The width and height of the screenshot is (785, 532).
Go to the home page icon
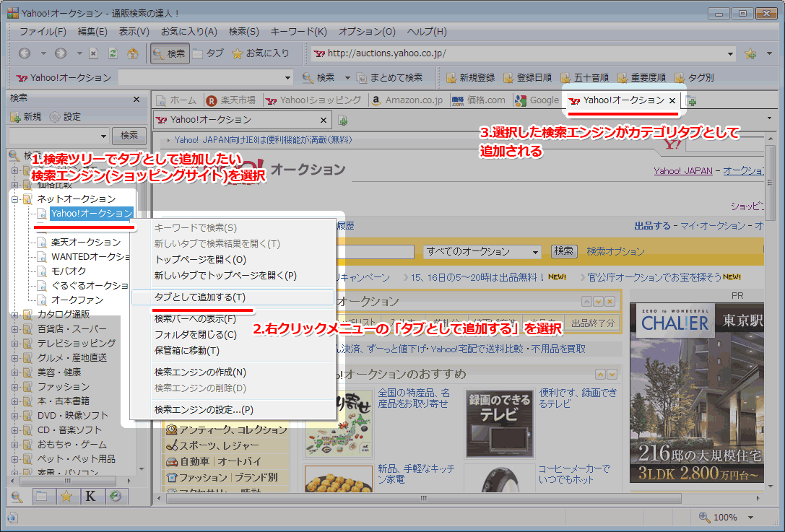pos(133,53)
